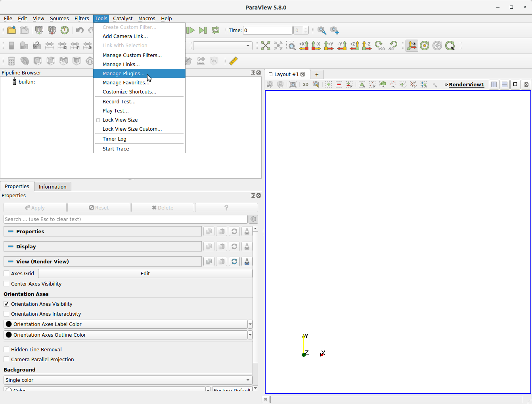Click the Reset button
This screenshot has width=532, height=404.
[x=99, y=208]
